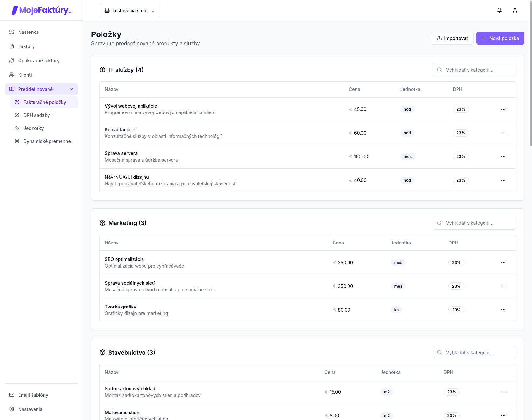Image resolution: width=532 pixels, height=420 pixels.
Task: Click more options for Sadrokartónový obklad
Action: coord(503,392)
